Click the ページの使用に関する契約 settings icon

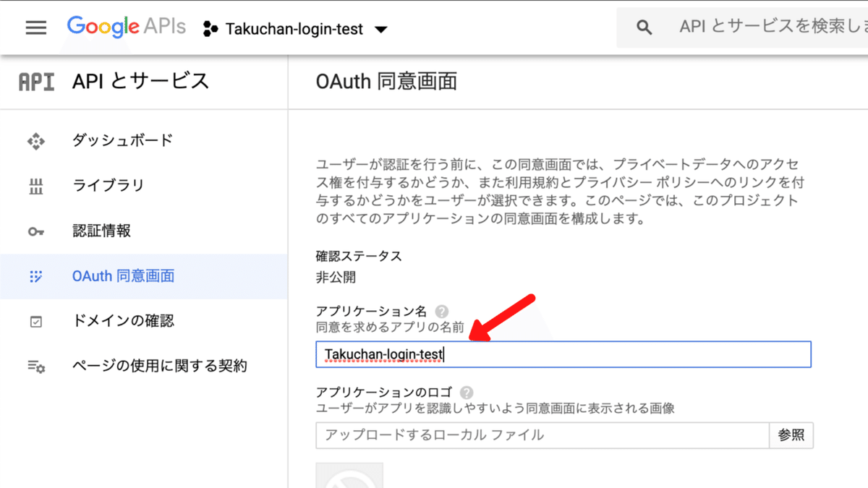coord(36,367)
